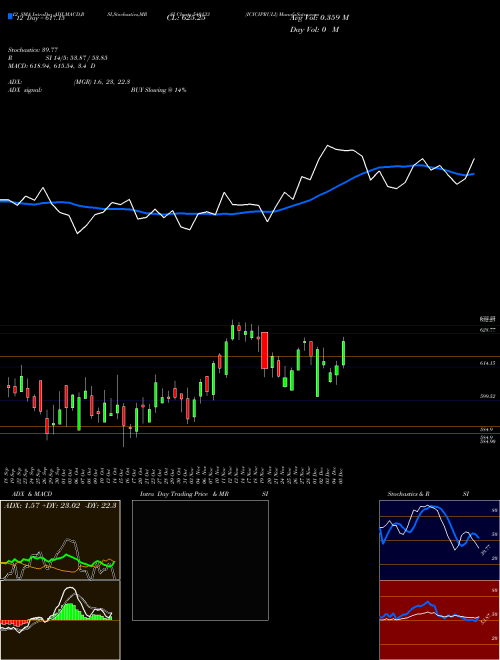Image resolution: width=500 pixels, height=660 pixels.
Task: Click the '(MGR) 1.6, 23, 22.3' value
Action: tap(102, 82)
